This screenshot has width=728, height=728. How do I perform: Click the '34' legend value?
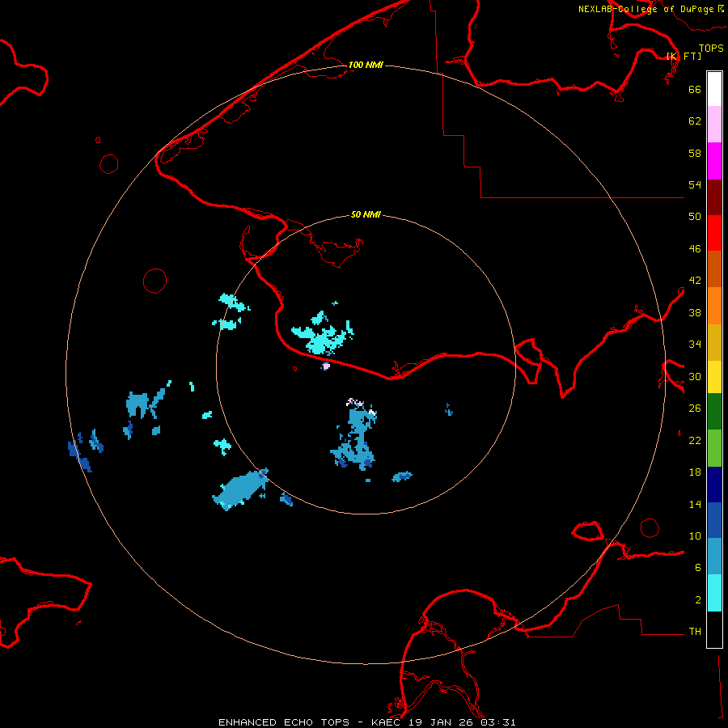coord(695,345)
